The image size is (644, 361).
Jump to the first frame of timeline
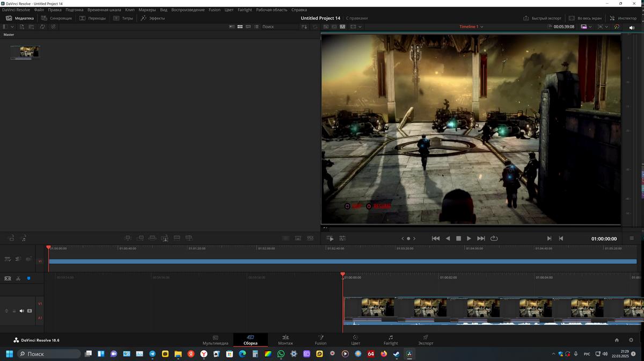(x=436, y=239)
